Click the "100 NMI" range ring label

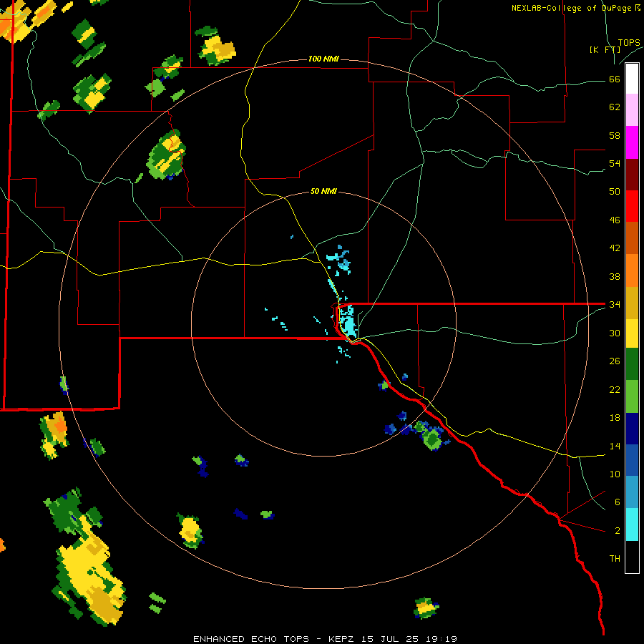(323, 59)
